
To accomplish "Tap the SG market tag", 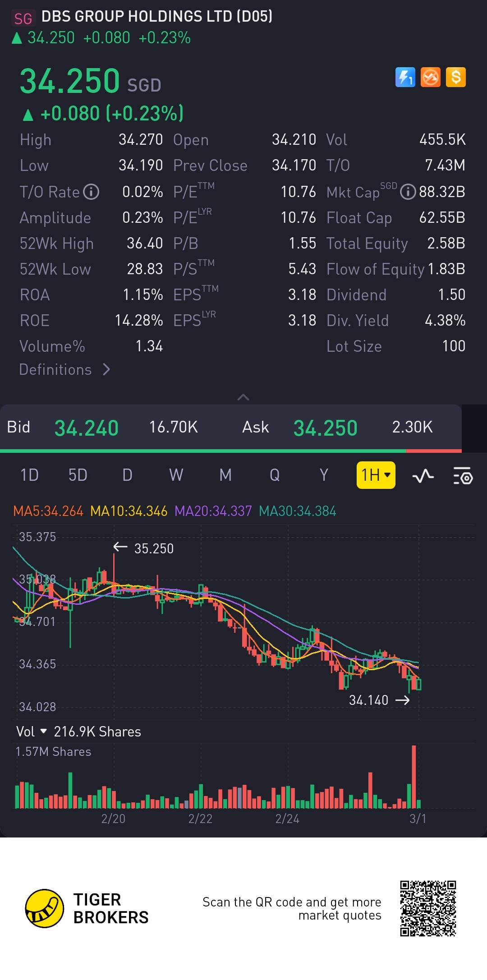I will (x=23, y=18).
